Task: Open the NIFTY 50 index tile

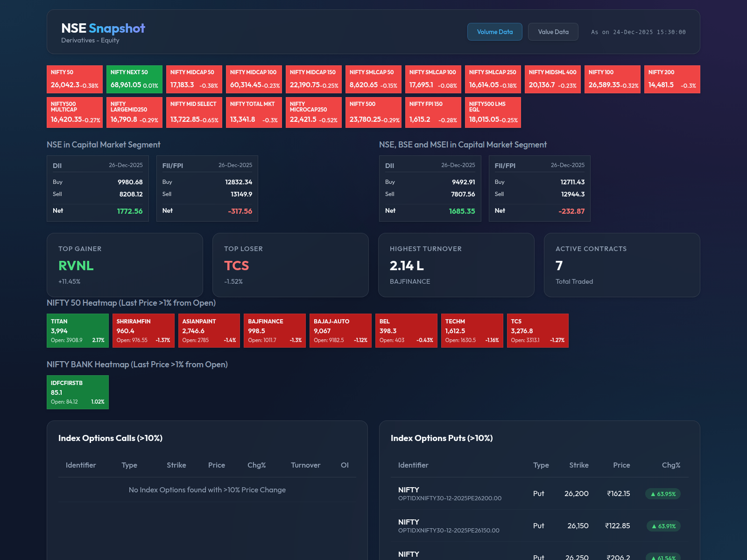Action: pyautogui.click(x=75, y=79)
